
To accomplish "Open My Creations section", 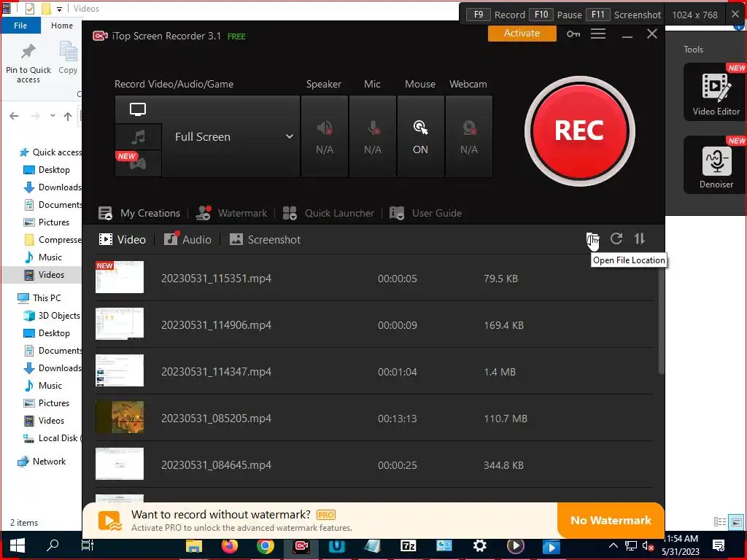I will (139, 213).
